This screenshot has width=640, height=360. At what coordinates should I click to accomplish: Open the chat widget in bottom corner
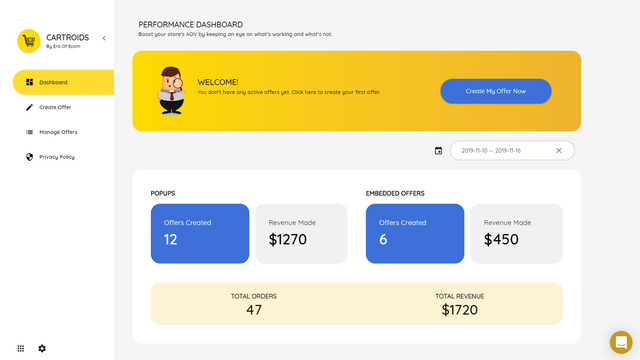621,342
